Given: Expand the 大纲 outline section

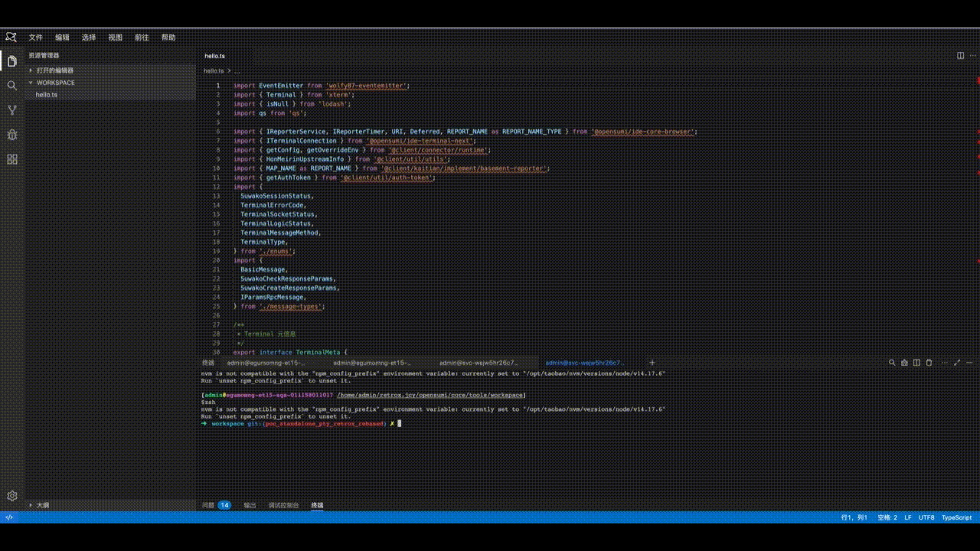Looking at the screenshot, I should [x=111, y=505].
